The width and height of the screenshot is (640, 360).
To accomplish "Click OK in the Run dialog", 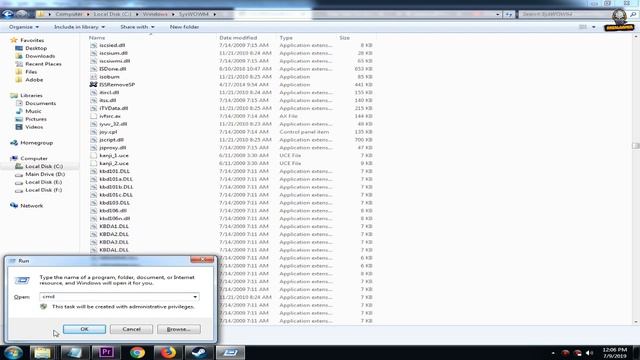I will pyautogui.click(x=84, y=329).
